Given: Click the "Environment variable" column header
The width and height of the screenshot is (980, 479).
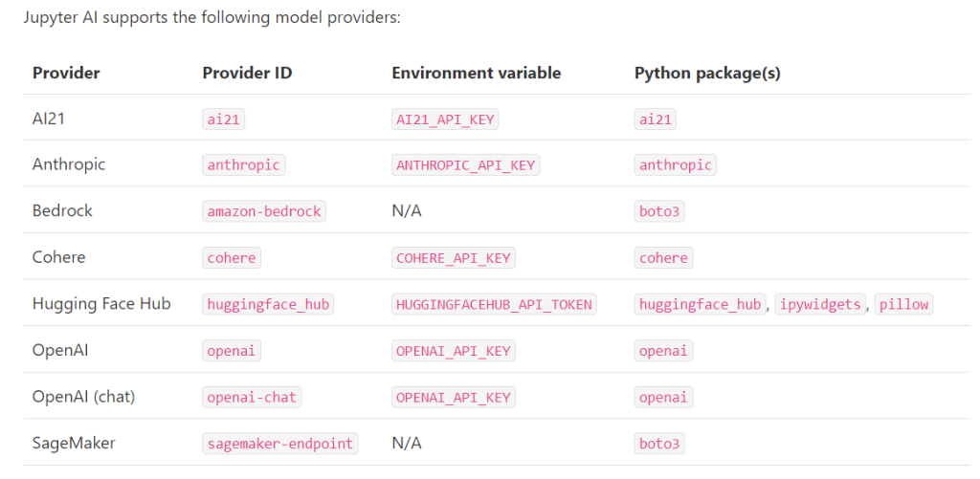Looking at the screenshot, I should click(477, 73).
